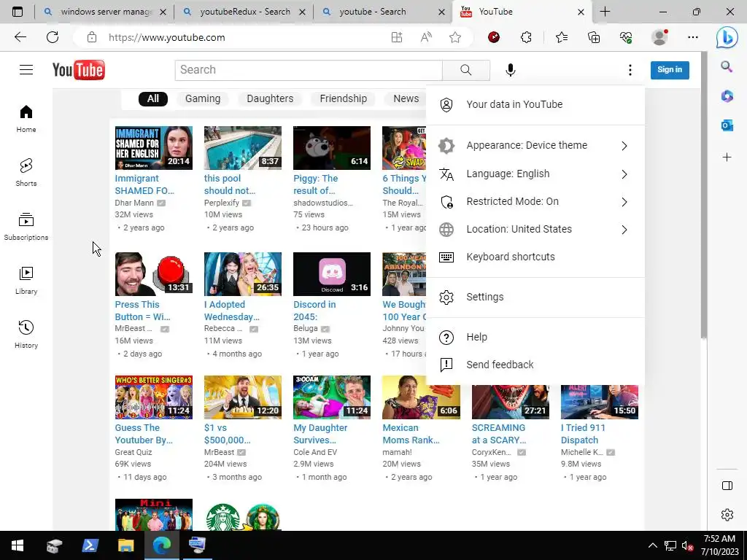Open History in the sidebar

click(26, 334)
